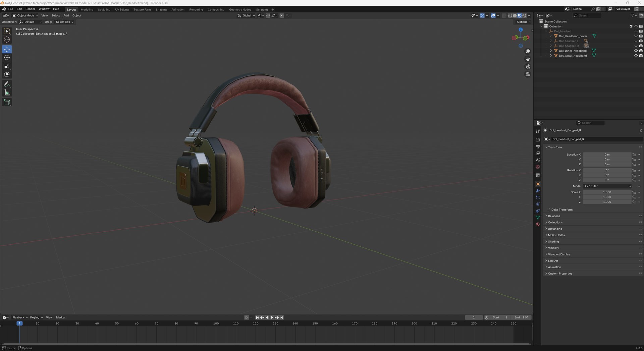Image resolution: width=644 pixels, height=351 pixels.
Task: Click the current frame marker at 1
Action: point(19,324)
